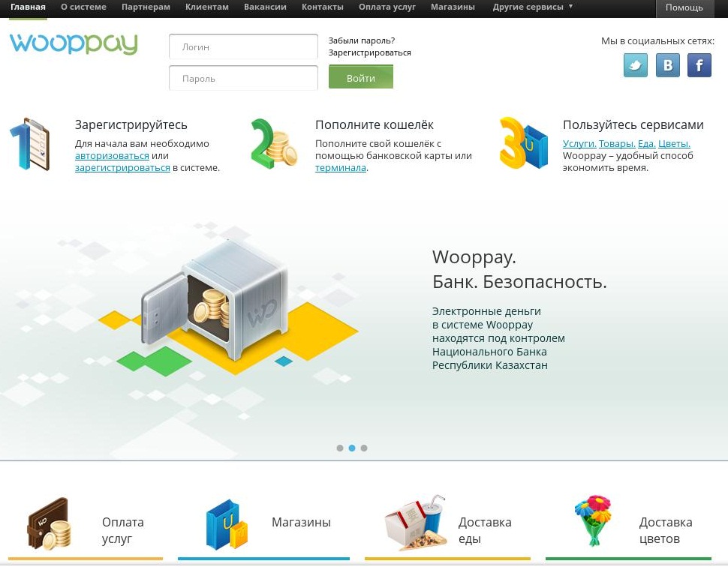Click the Забыли пароль? link
728x567 pixels.
[x=362, y=40]
